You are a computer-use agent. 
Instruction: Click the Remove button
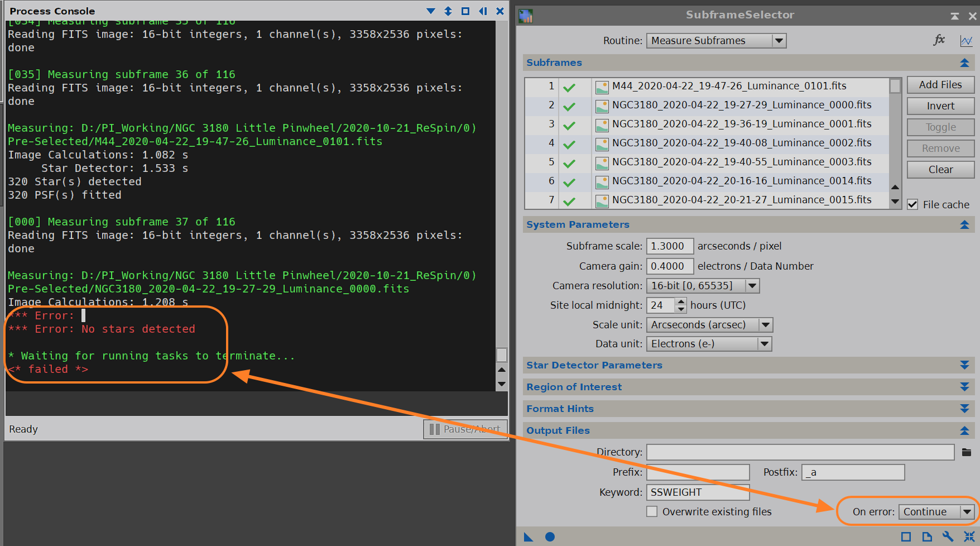pos(940,149)
